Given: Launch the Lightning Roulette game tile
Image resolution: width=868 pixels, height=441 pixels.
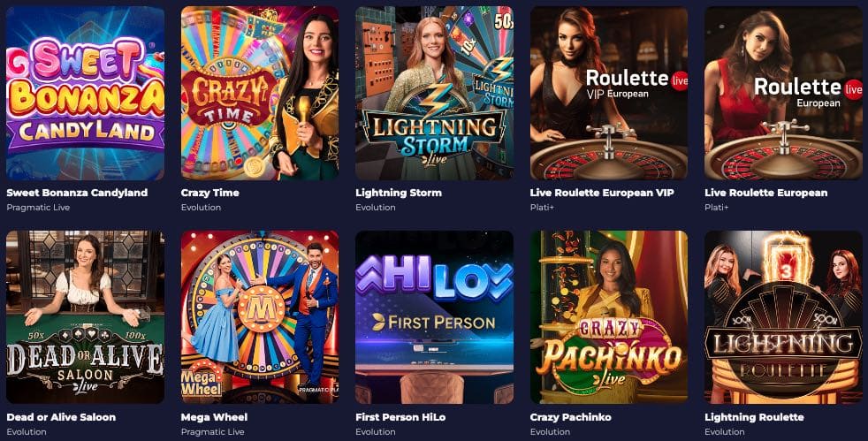Looking at the screenshot, I should point(783,317).
